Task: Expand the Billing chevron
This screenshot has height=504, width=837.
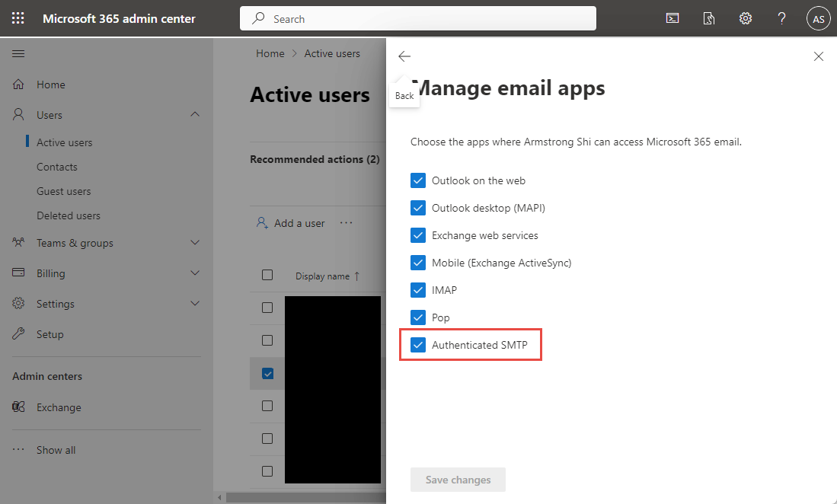Action: tap(195, 273)
